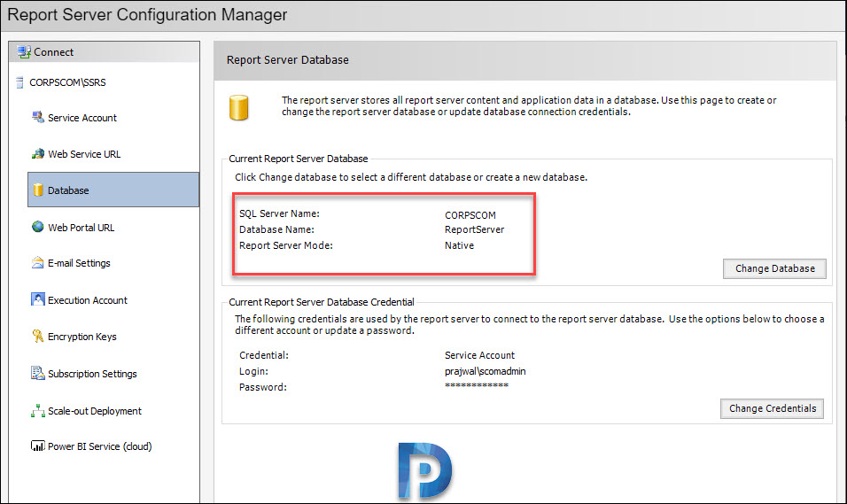Click the Change Credentials button
The width and height of the screenshot is (847, 504).
tap(772, 408)
